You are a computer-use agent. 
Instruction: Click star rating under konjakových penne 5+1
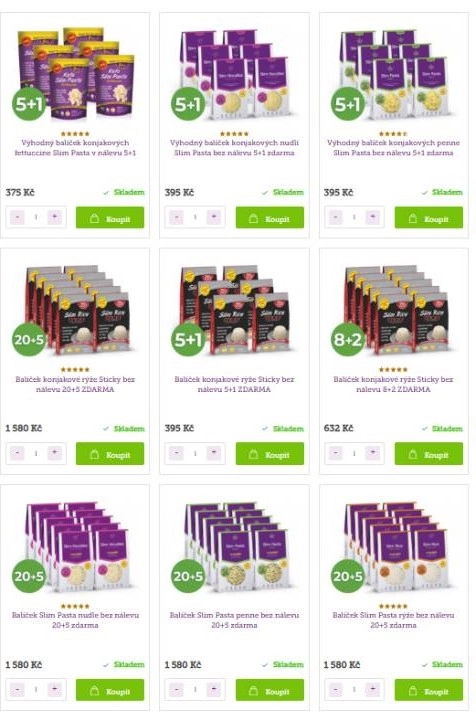pyautogui.click(x=393, y=134)
